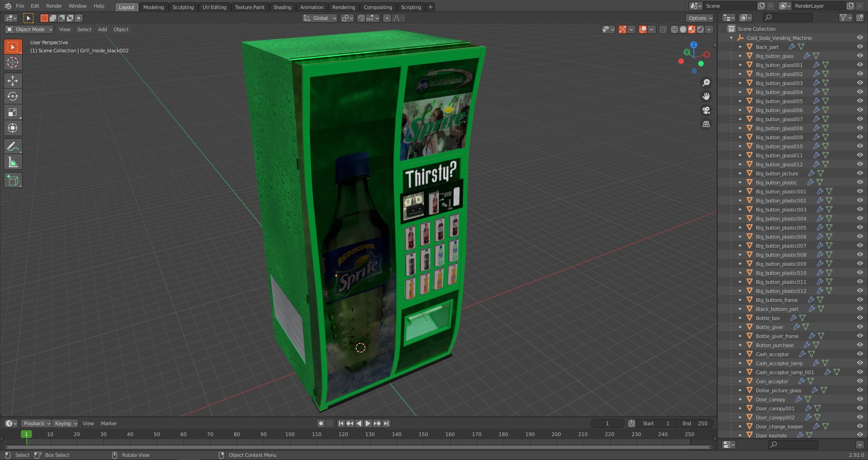
Task: Switch to solid viewport shading
Action: click(683, 29)
